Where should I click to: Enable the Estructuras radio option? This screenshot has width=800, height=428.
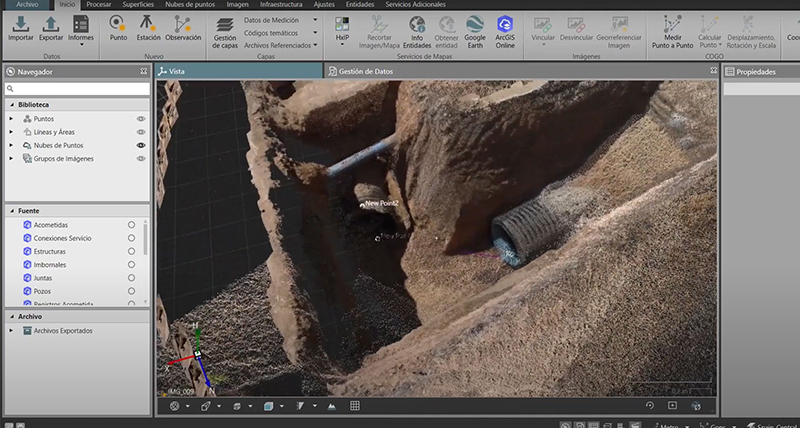click(x=131, y=251)
